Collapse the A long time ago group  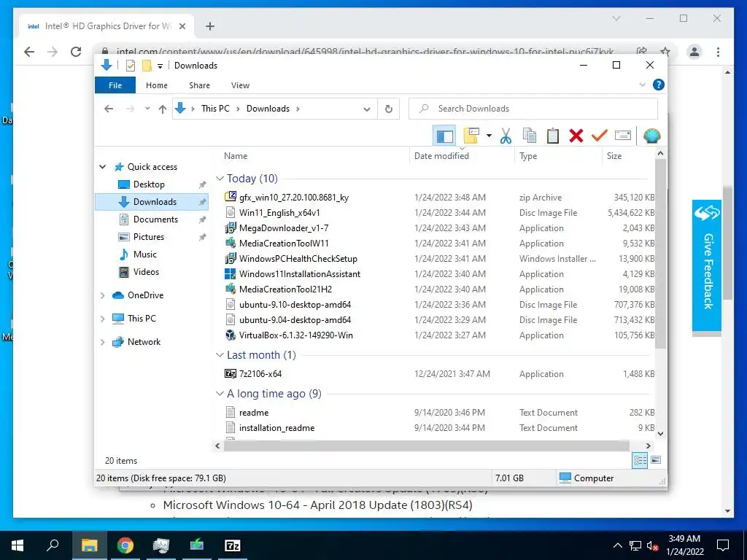(220, 394)
